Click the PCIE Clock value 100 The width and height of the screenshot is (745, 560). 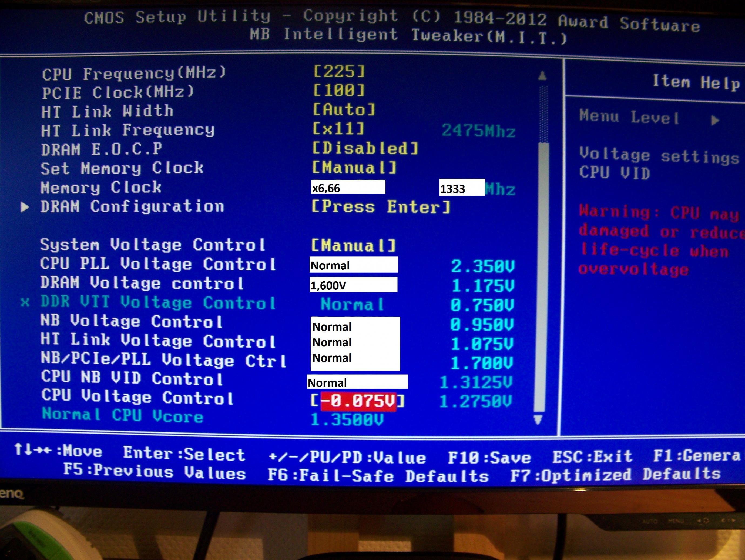click(339, 91)
